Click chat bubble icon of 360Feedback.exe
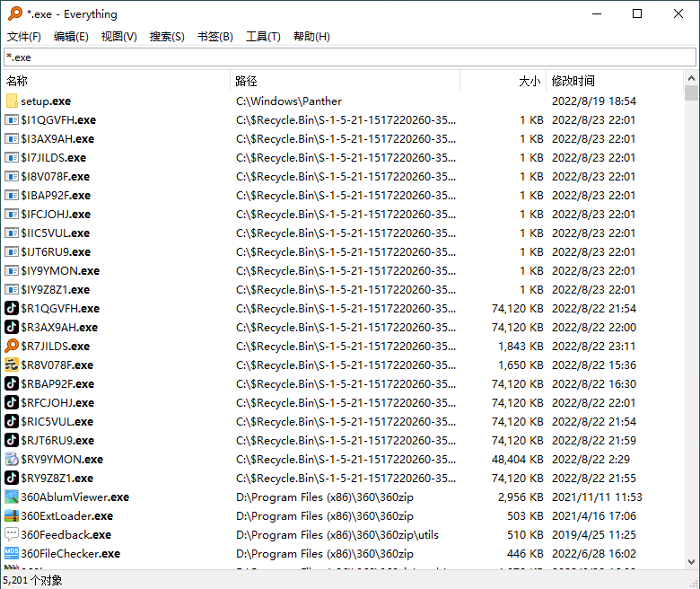Screen dimensions: 700x589 point(12,534)
